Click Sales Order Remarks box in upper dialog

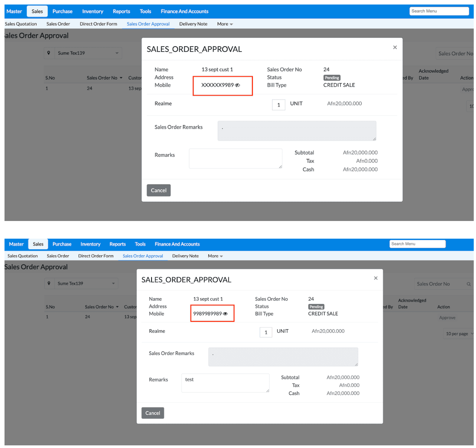click(297, 131)
